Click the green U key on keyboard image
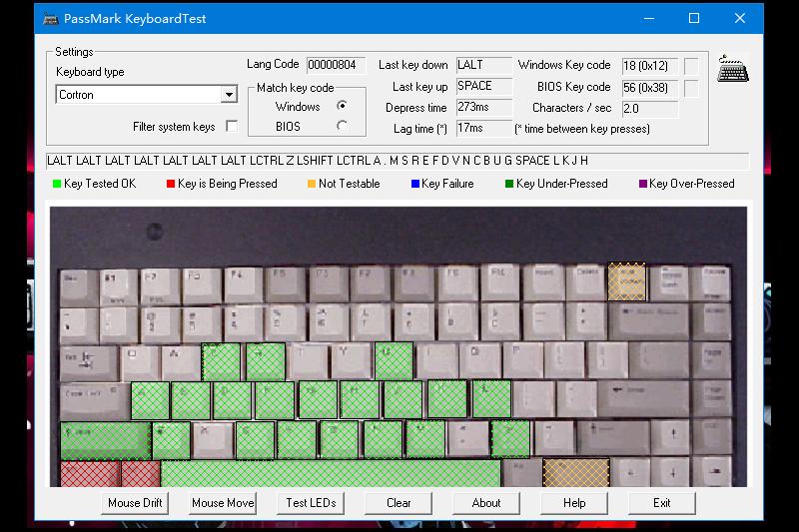 pyautogui.click(x=394, y=361)
